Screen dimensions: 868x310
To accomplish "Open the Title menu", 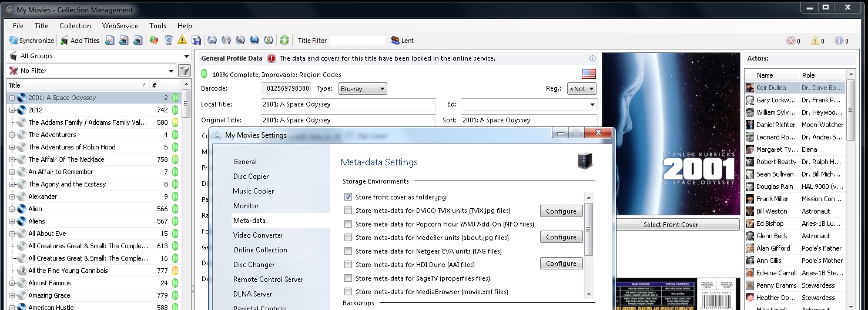I will pyautogui.click(x=41, y=26).
